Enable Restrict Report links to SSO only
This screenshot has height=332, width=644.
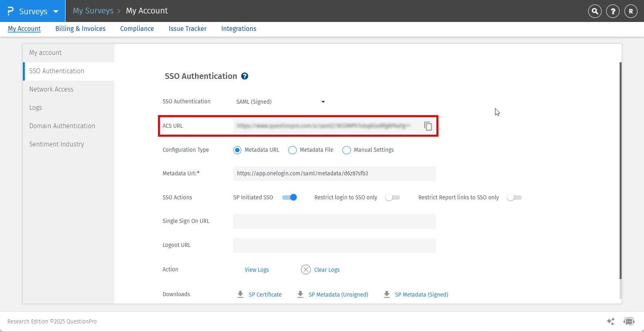point(514,197)
